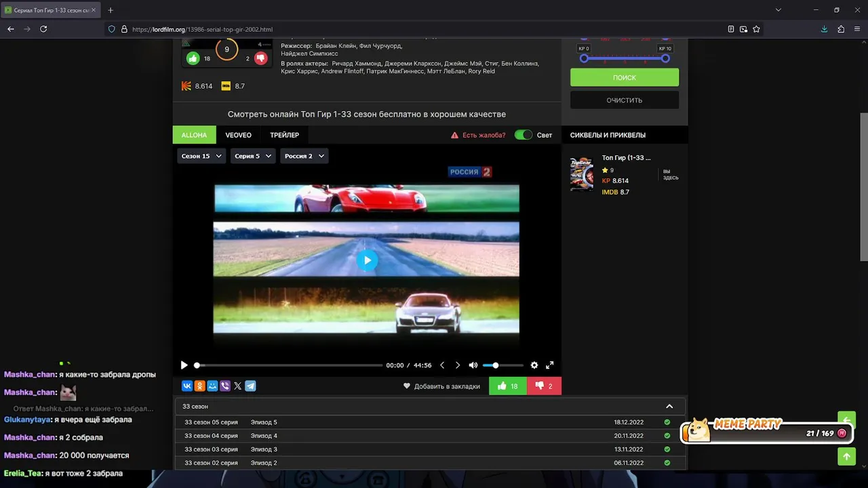Screen dimensions: 868x488
Task: Click the video progress seek bar
Action: pos(289,365)
